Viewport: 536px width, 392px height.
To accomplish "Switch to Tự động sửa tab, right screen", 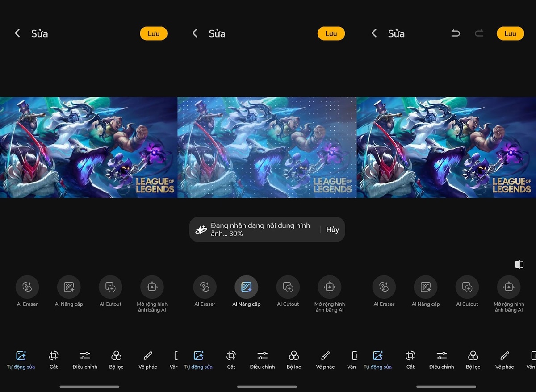I will click(377, 360).
